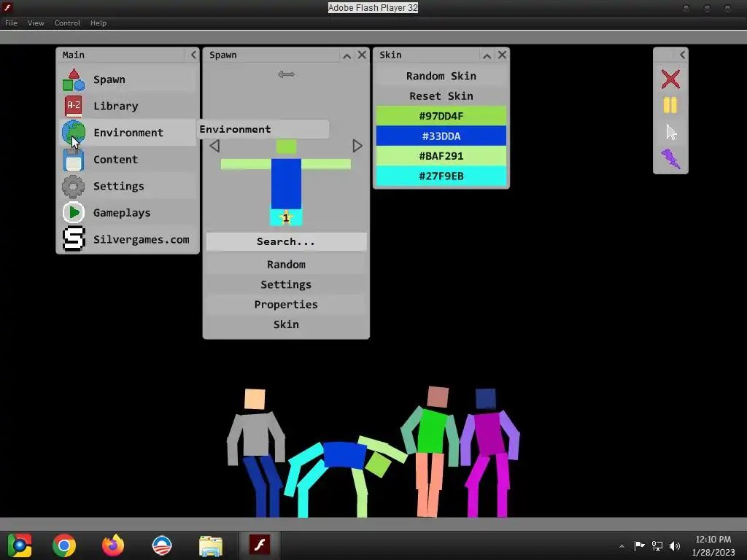This screenshot has width=747, height=560.
Task: Click the ragdoll preview's blue torso
Action: click(x=286, y=184)
